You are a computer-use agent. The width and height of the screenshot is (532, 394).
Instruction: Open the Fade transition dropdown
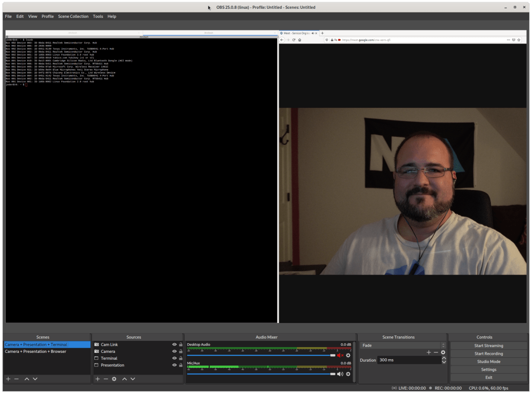click(x=402, y=345)
